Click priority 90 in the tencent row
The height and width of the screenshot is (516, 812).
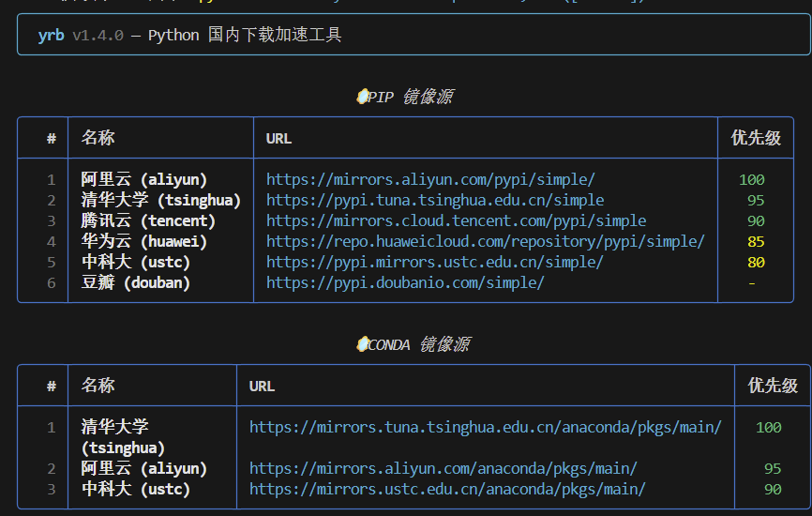tap(756, 221)
